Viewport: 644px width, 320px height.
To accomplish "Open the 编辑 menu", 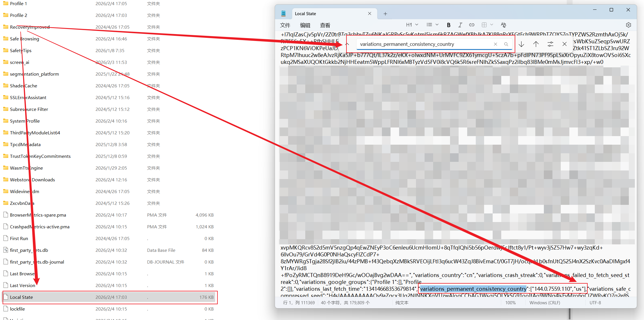I will click(305, 25).
